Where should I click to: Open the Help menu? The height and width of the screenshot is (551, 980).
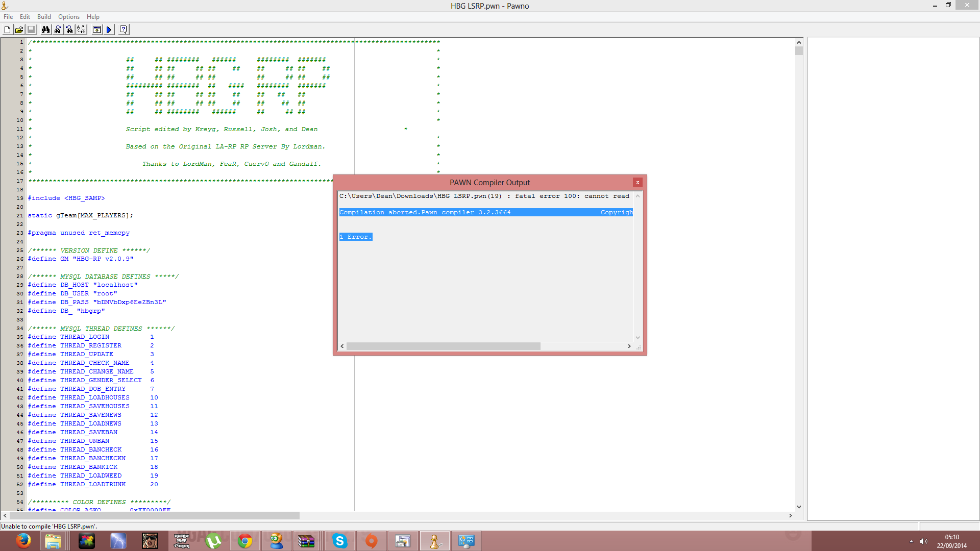[x=93, y=17]
